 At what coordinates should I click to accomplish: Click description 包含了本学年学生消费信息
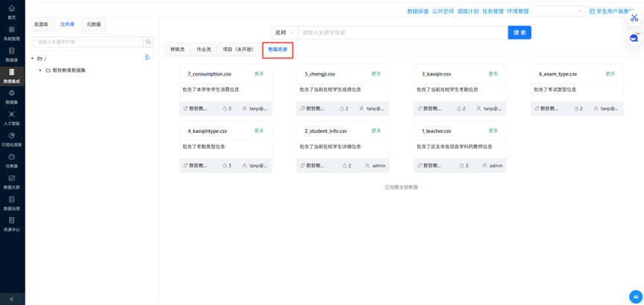211,89
